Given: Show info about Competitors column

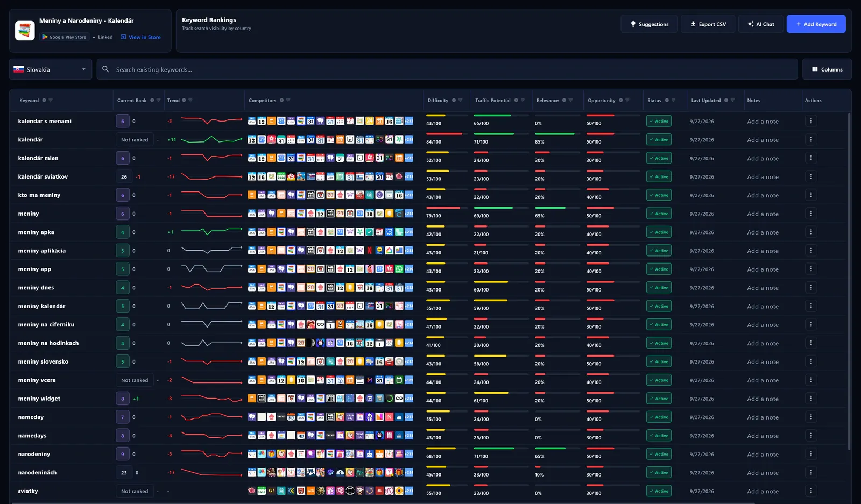Looking at the screenshot, I should [281, 101].
